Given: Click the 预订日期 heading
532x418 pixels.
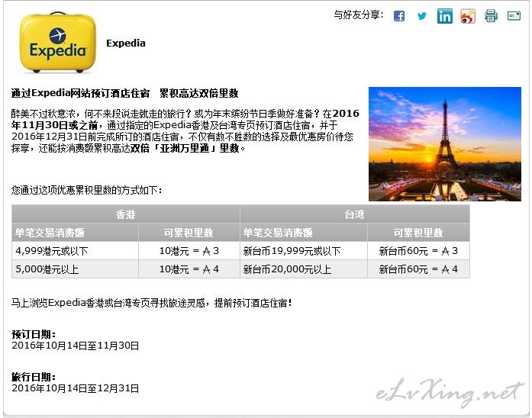Looking at the screenshot, I should [34, 334].
